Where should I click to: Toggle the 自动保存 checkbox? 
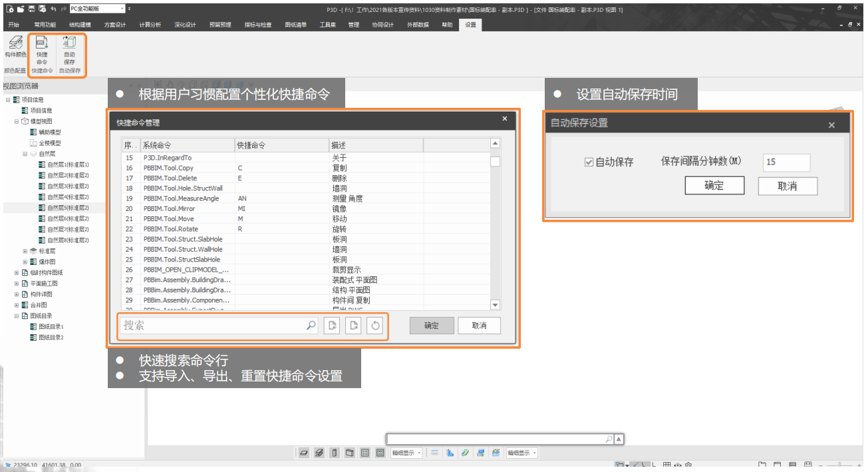tap(589, 162)
